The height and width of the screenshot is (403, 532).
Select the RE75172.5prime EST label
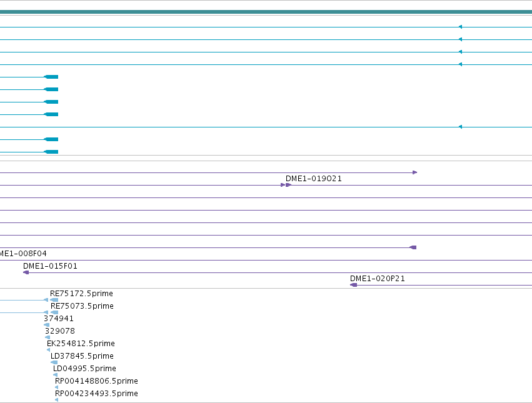coord(81,294)
